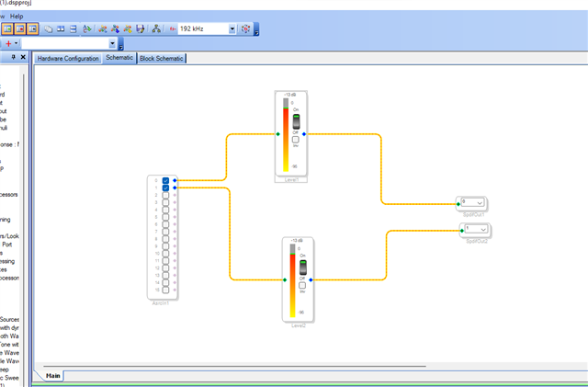
Task: Uncheck Asrc input channel 0 checkbox
Action: (165, 180)
